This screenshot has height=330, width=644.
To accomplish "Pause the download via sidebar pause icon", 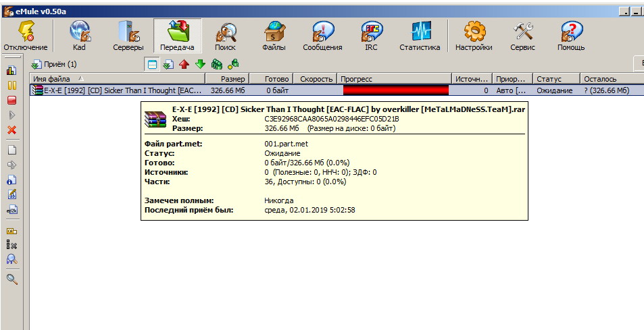I will pyautogui.click(x=11, y=86).
